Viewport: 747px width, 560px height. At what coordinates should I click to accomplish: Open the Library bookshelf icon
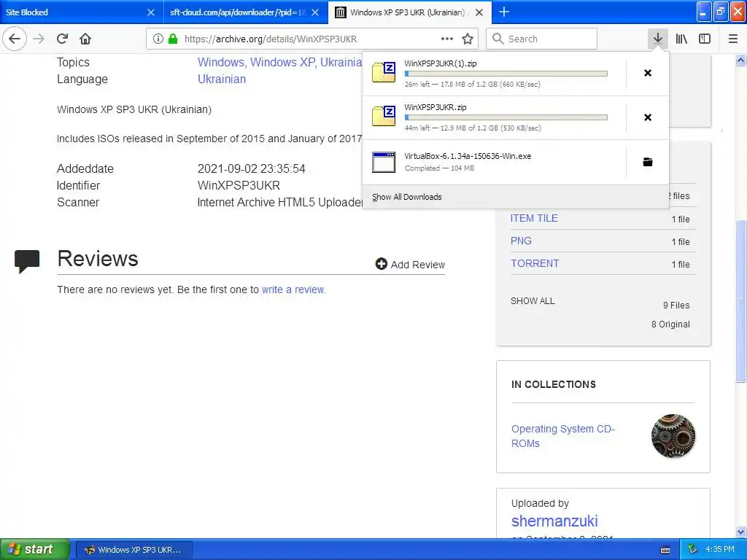(x=681, y=39)
